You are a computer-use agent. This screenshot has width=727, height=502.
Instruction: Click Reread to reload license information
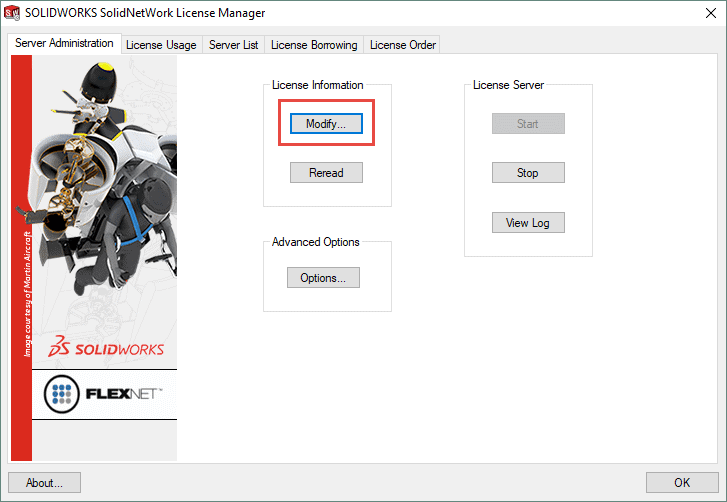[x=326, y=173]
